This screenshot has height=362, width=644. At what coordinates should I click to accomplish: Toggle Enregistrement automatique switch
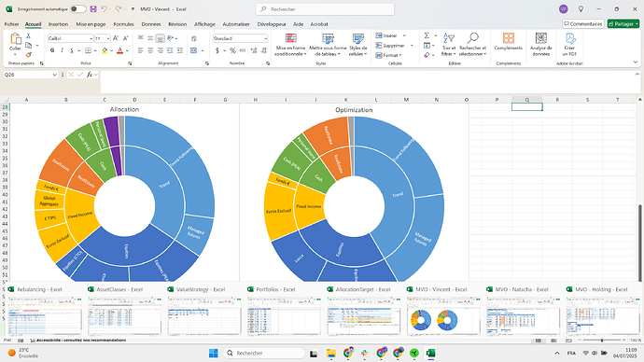(x=78, y=8)
